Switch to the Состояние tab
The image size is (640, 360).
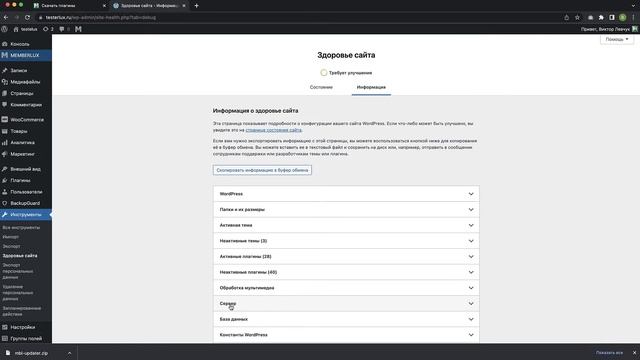point(321,87)
